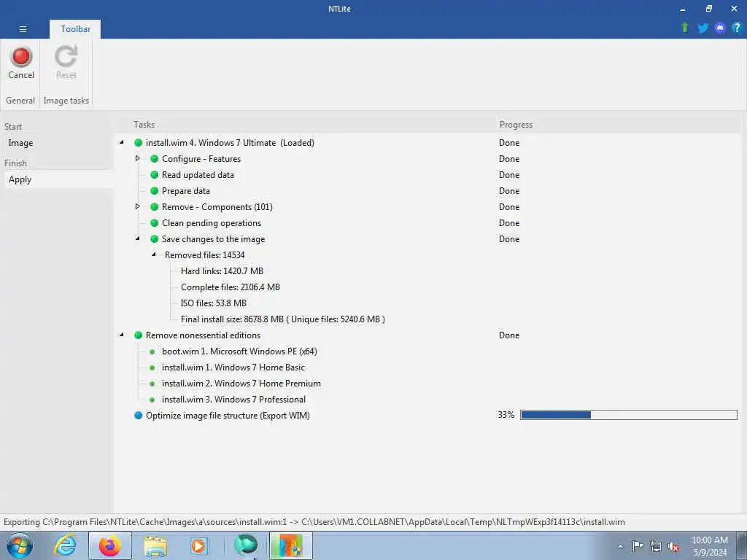
Task: Select the Toolbar tab
Action: [x=75, y=29]
